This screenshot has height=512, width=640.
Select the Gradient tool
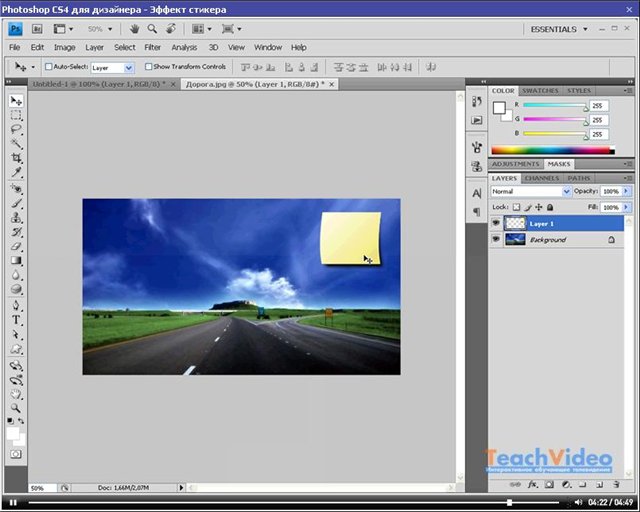click(x=16, y=260)
